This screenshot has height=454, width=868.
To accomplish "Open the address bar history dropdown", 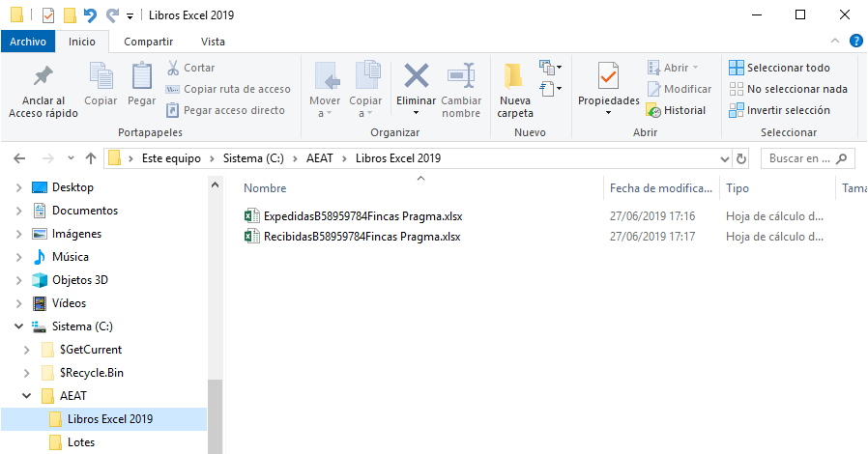I will click(x=724, y=159).
